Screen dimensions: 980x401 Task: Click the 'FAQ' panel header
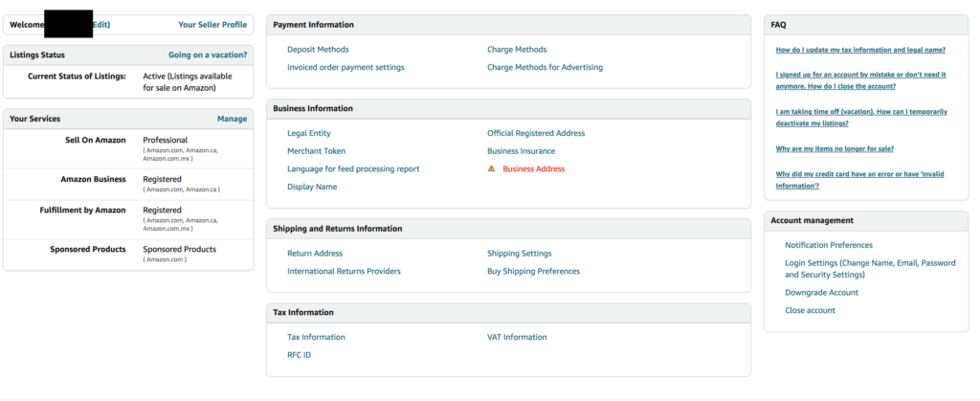pyautogui.click(x=778, y=25)
